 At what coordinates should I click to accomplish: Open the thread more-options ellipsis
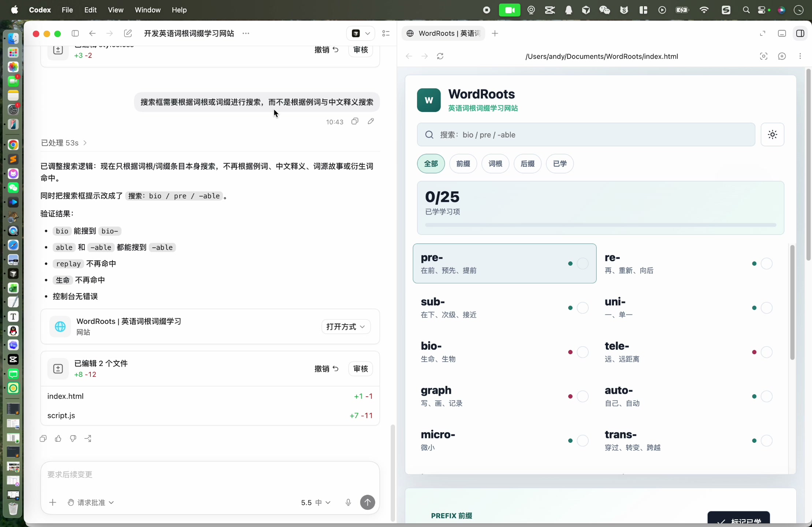(x=246, y=33)
